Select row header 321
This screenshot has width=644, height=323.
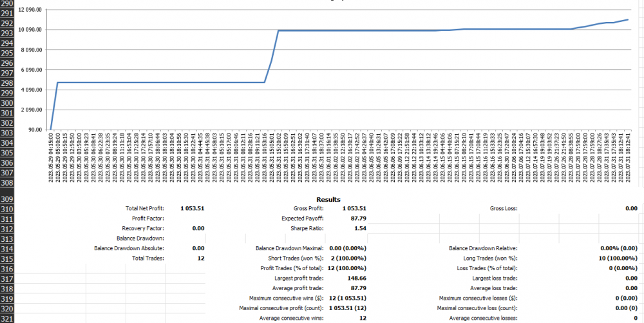click(x=9, y=318)
